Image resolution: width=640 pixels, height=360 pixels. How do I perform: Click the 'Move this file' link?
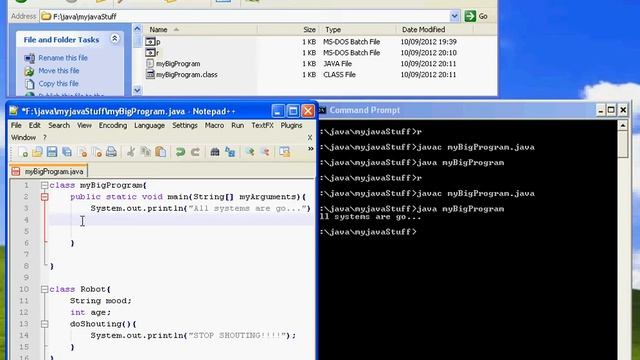59,71
